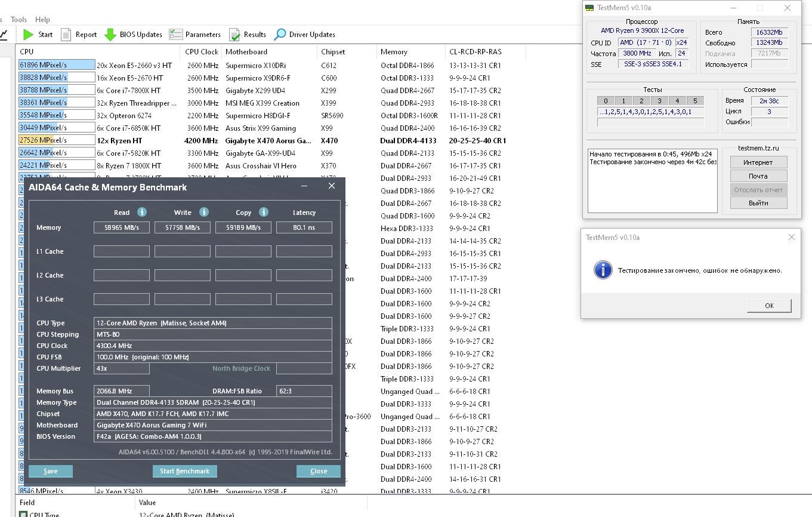Image resolution: width=812 pixels, height=517 pixels.
Task: Click the Latency value 80.1 ns
Action: (304, 227)
